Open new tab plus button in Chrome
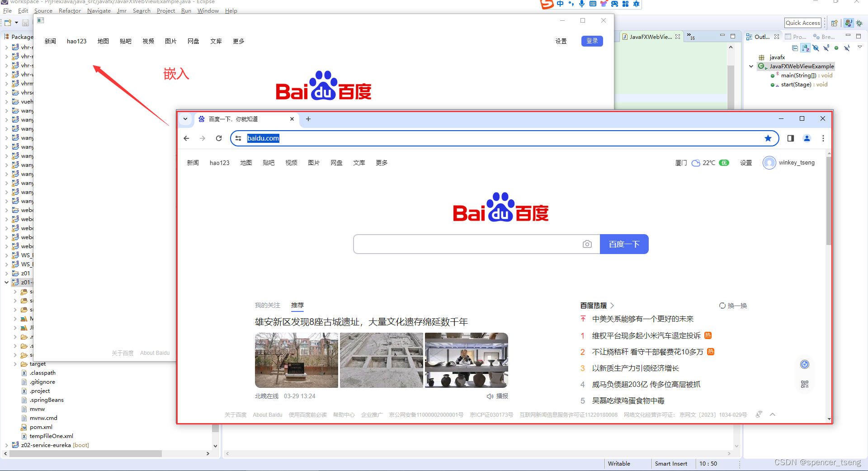Screen dimensions: 868x471 pyautogui.click(x=308, y=119)
